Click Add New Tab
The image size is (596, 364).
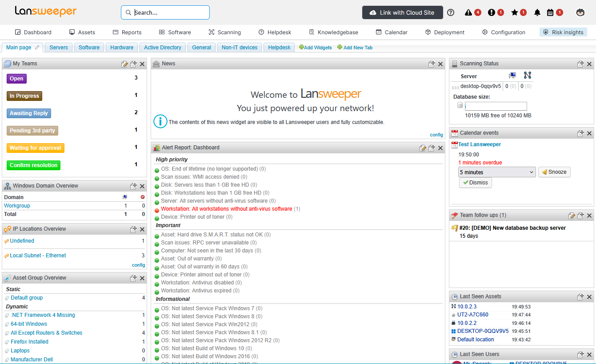click(x=355, y=48)
